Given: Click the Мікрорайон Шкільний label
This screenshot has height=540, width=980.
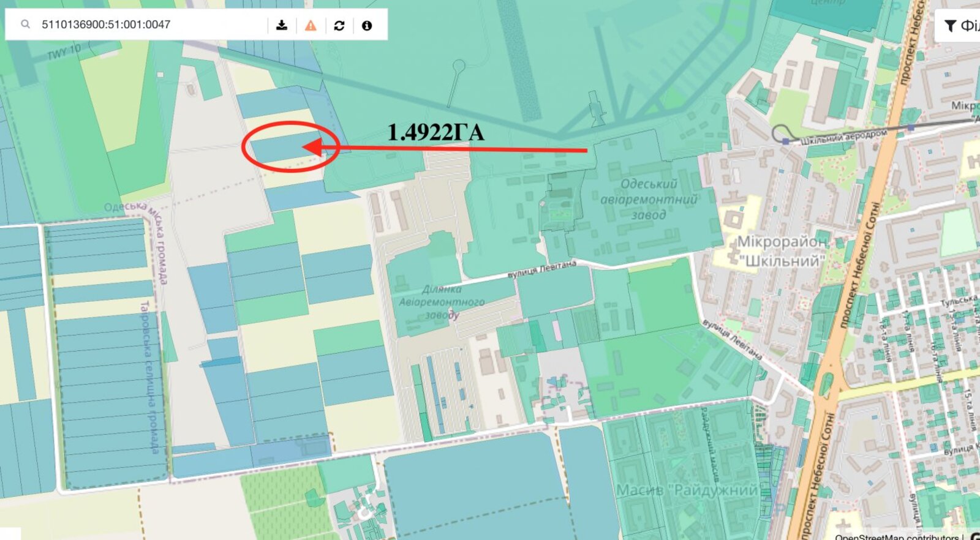Looking at the screenshot, I should coord(781,251).
